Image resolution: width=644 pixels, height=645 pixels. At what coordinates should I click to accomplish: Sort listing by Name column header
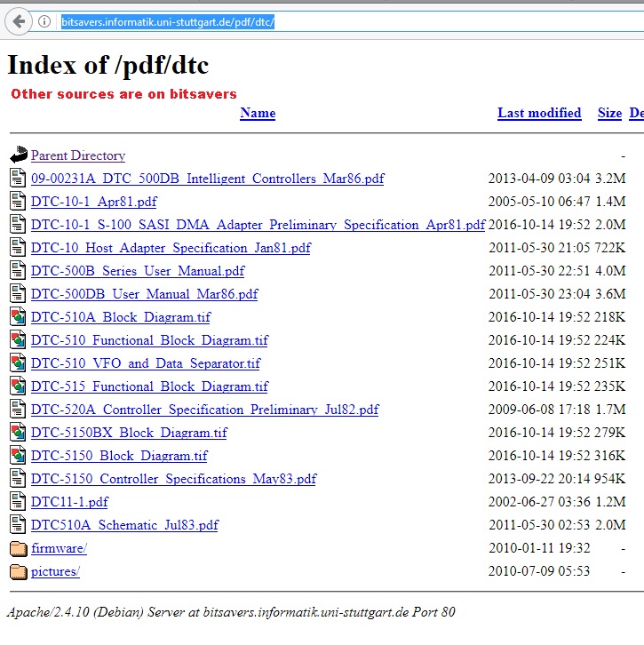258,113
